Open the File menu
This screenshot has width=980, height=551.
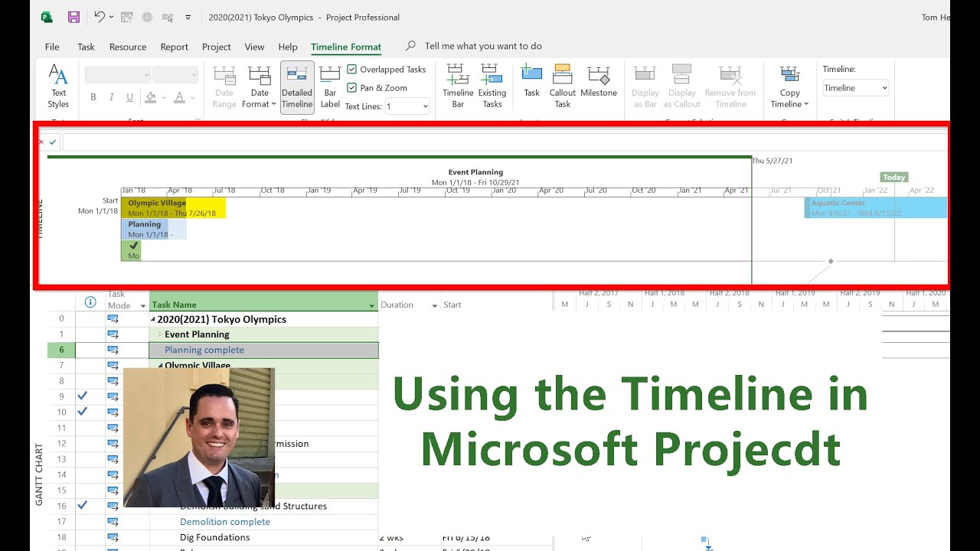point(52,47)
